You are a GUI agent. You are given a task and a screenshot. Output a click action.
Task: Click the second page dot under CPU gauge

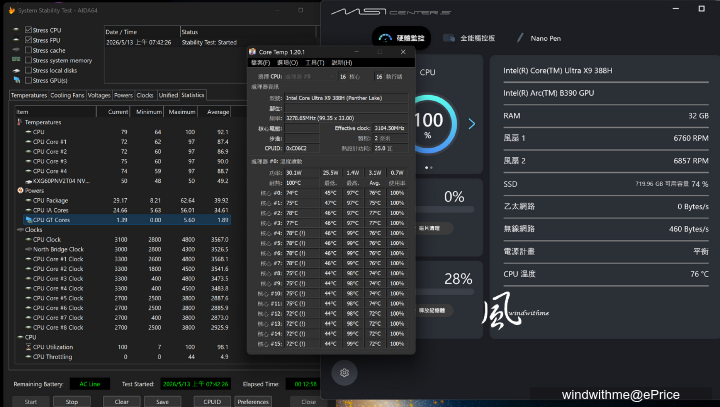[x=431, y=168]
